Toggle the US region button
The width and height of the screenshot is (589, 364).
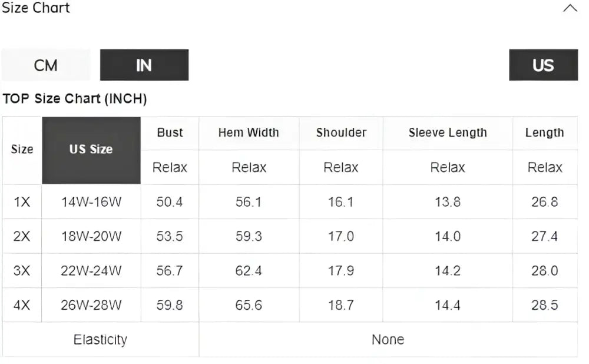pyautogui.click(x=543, y=65)
